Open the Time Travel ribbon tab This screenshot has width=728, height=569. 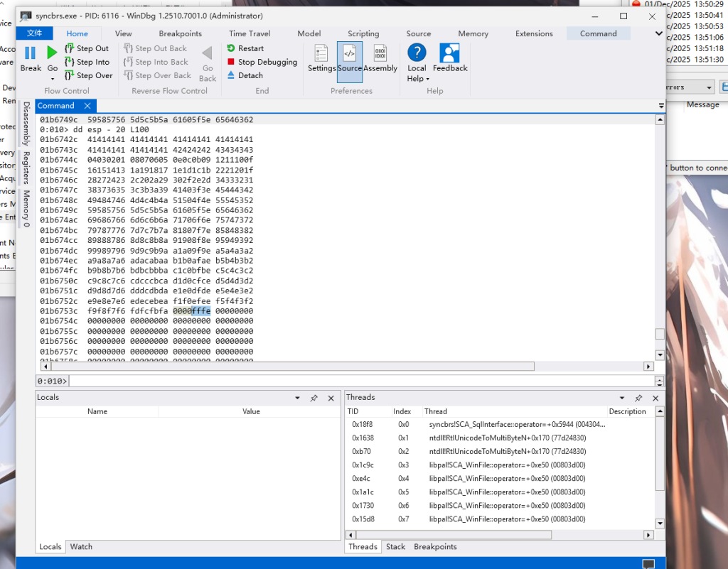[x=250, y=33]
